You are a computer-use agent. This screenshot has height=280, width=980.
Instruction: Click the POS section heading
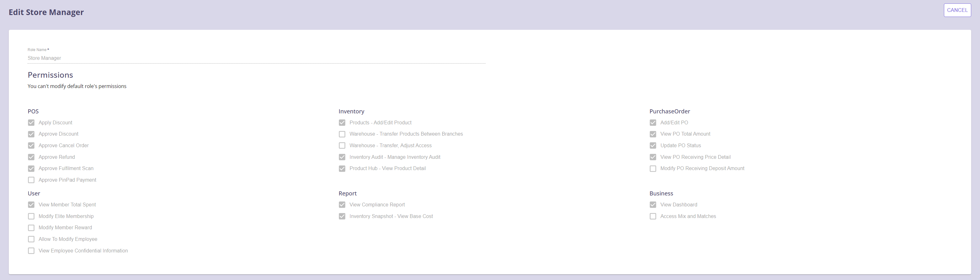pyautogui.click(x=33, y=111)
